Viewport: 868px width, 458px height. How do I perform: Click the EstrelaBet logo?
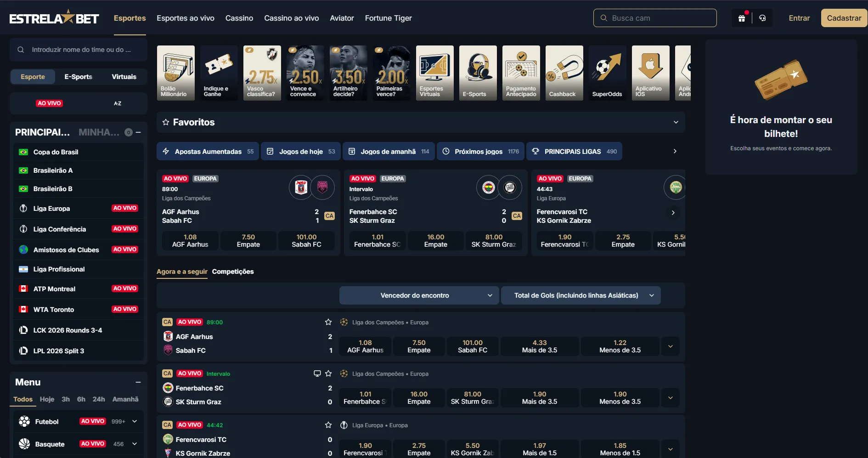[54, 18]
